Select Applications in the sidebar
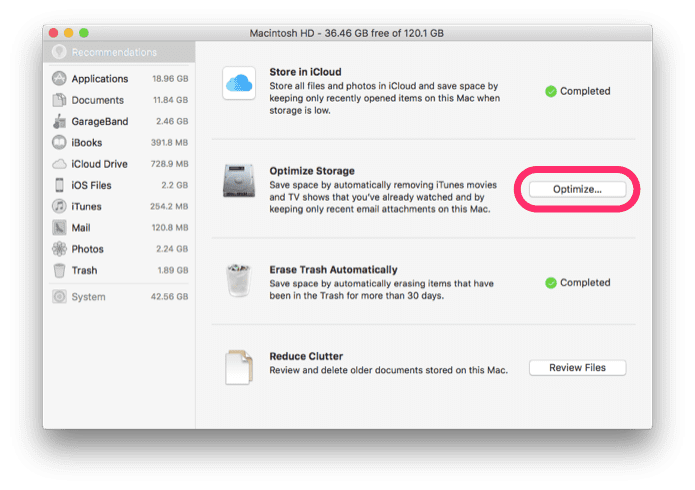Viewport: 695px width, 490px height. tap(120, 78)
